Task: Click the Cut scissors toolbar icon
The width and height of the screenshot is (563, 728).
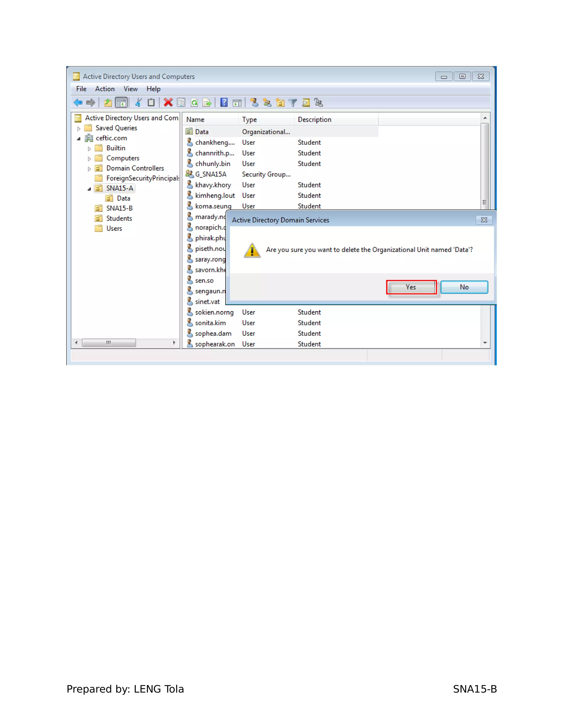Action: coord(139,103)
